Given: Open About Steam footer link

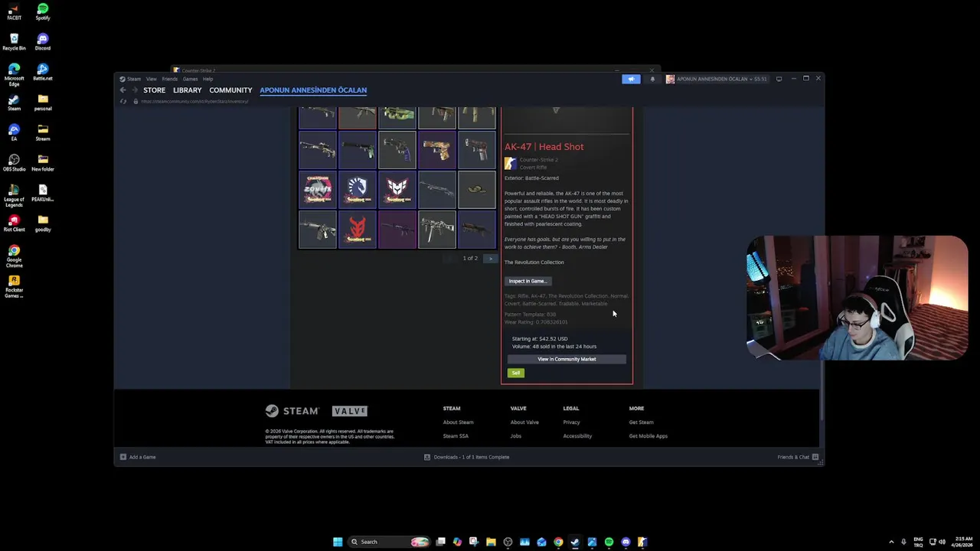Looking at the screenshot, I should (458, 422).
